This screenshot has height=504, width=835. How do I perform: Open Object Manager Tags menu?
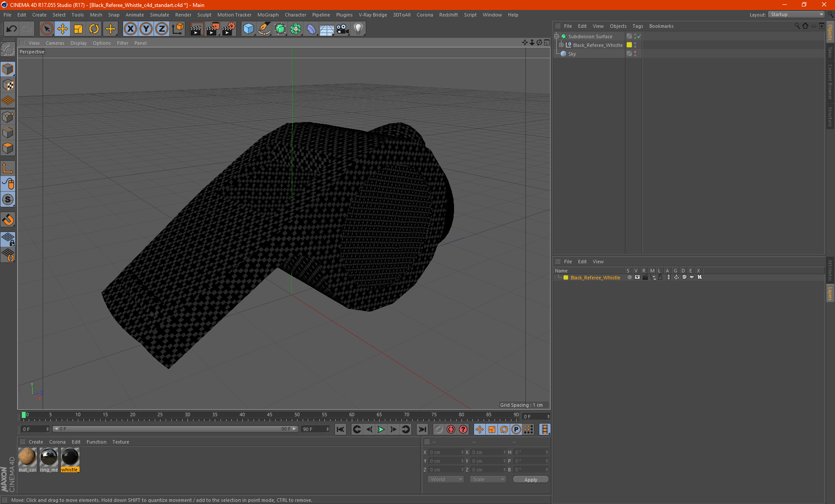(638, 26)
